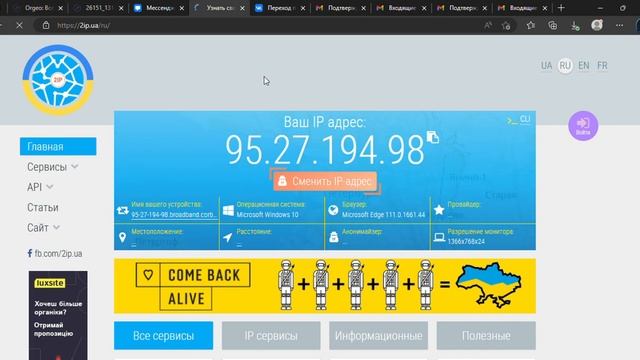Open site information lock icon
The width and height of the screenshot is (640, 360).
click(x=46, y=25)
